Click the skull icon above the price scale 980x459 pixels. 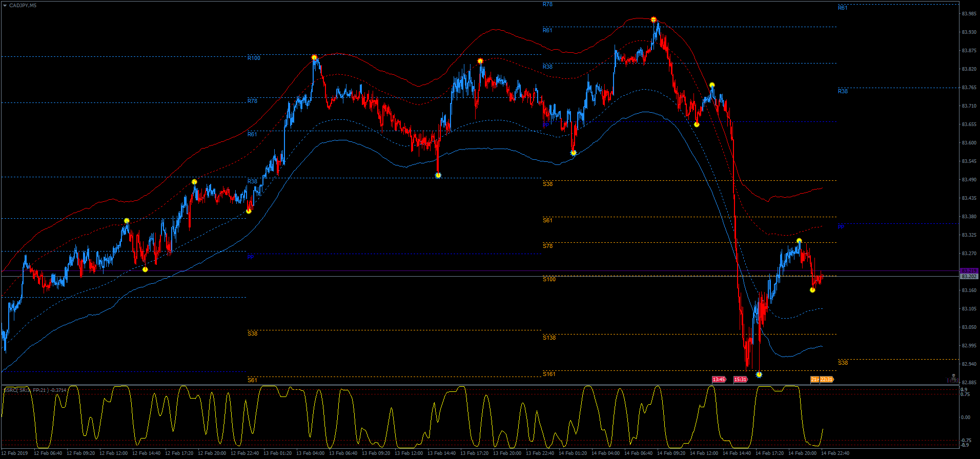coord(953,377)
